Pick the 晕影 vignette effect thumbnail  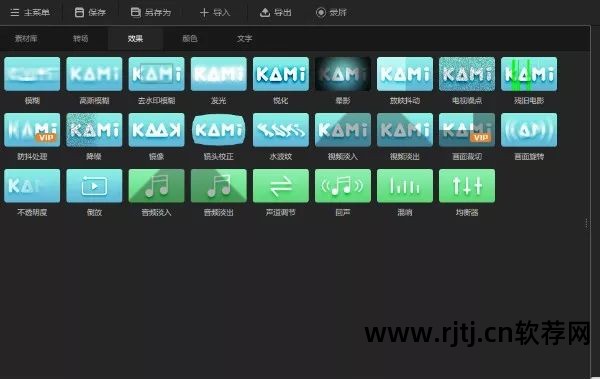coord(342,74)
